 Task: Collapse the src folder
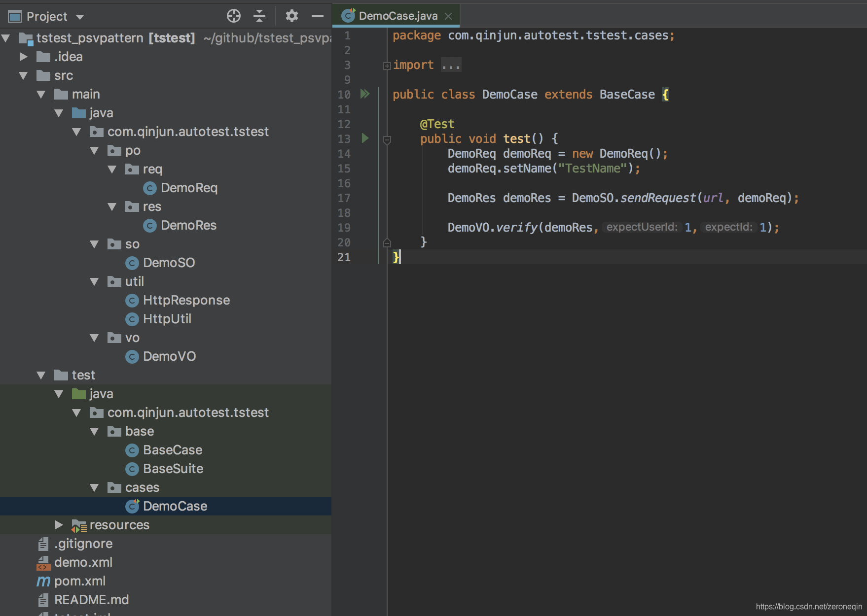23,75
